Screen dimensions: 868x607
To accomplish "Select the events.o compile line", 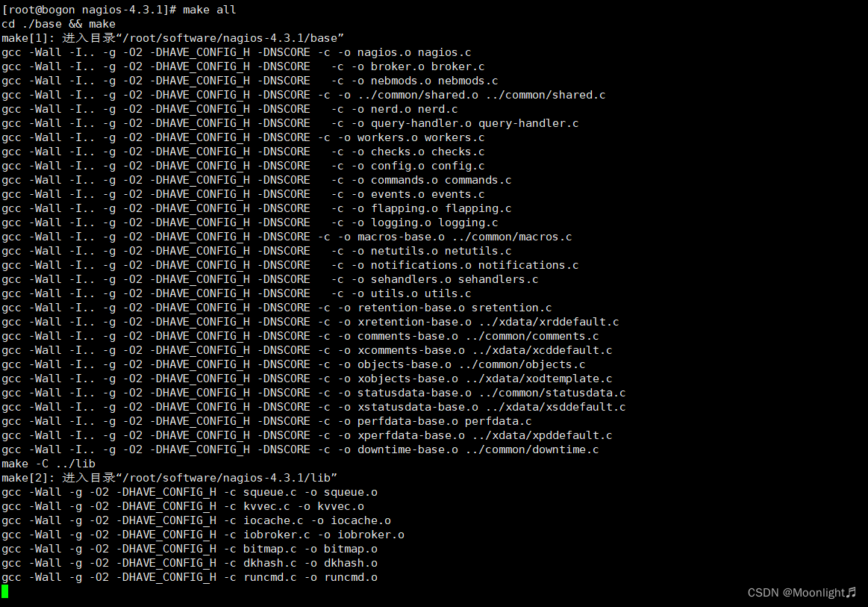I will click(x=243, y=194).
